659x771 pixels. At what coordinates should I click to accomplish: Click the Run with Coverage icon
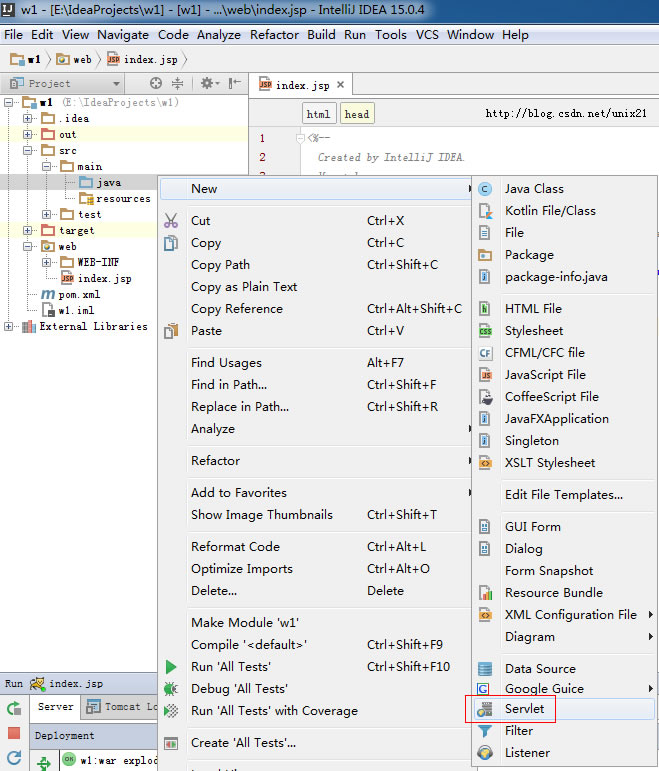(x=171, y=711)
